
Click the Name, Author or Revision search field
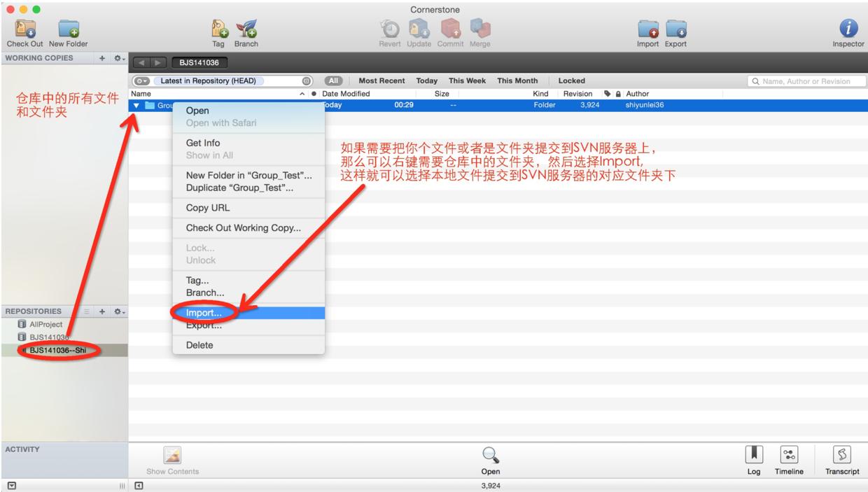tap(805, 81)
